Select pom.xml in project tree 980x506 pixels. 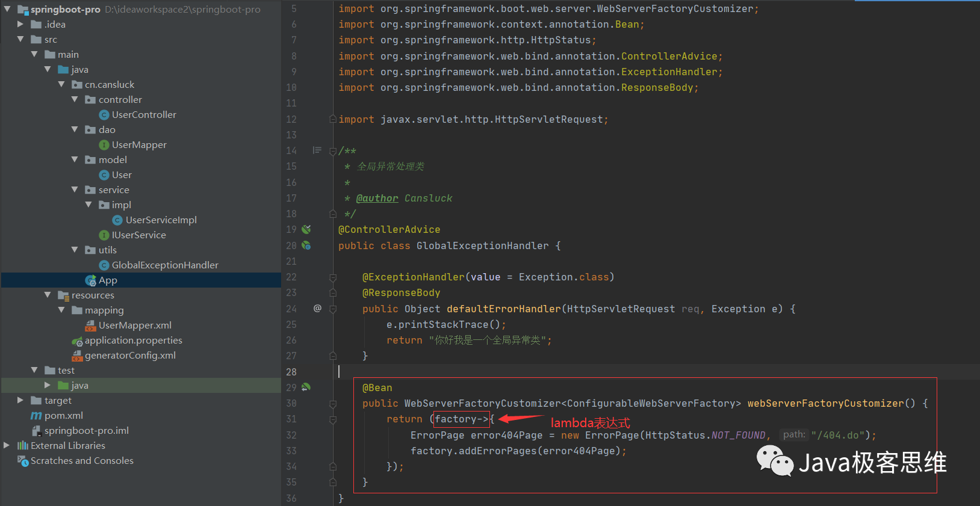coord(64,416)
